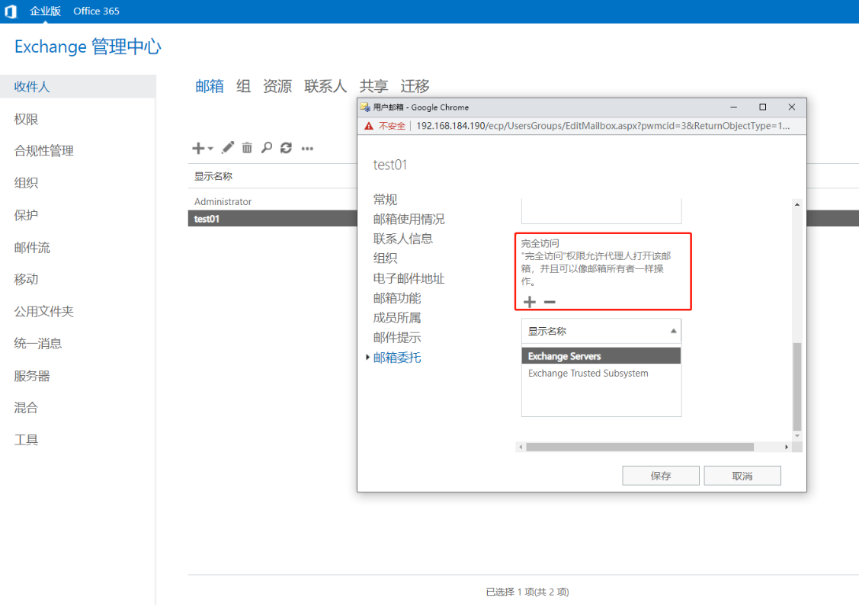Click the dialog vertical scrollbar thumb
This screenshot has height=616, width=859.
click(x=797, y=387)
